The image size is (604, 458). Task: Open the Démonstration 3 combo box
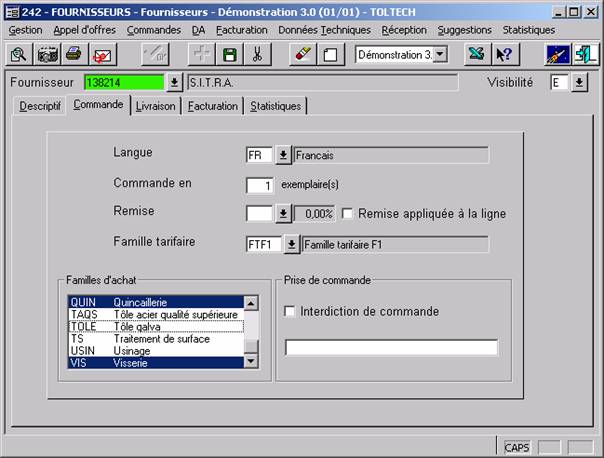[441, 54]
